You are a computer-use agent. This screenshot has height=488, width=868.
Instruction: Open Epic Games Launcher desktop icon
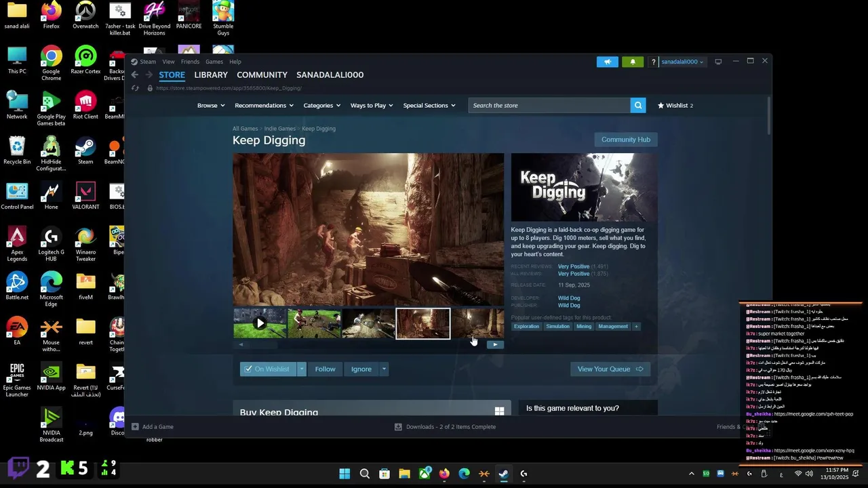coord(17,380)
